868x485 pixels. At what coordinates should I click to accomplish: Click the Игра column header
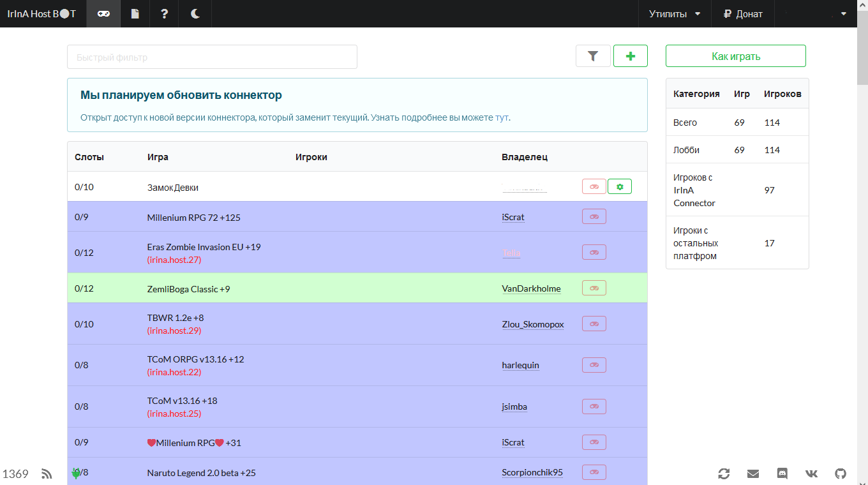[158, 157]
